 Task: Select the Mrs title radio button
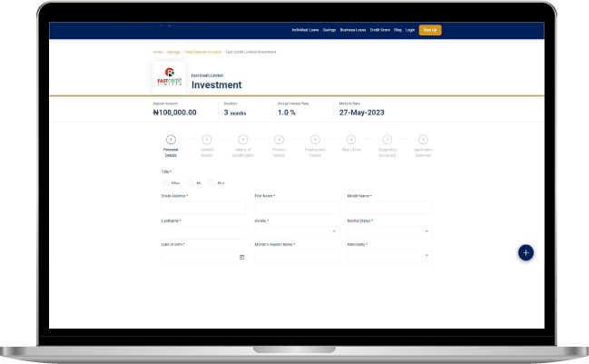(x=211, y=183)
